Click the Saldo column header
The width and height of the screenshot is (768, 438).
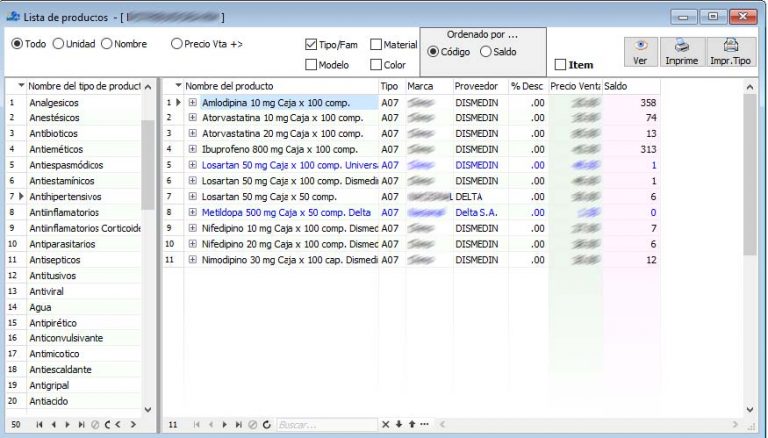click(631, 86)
